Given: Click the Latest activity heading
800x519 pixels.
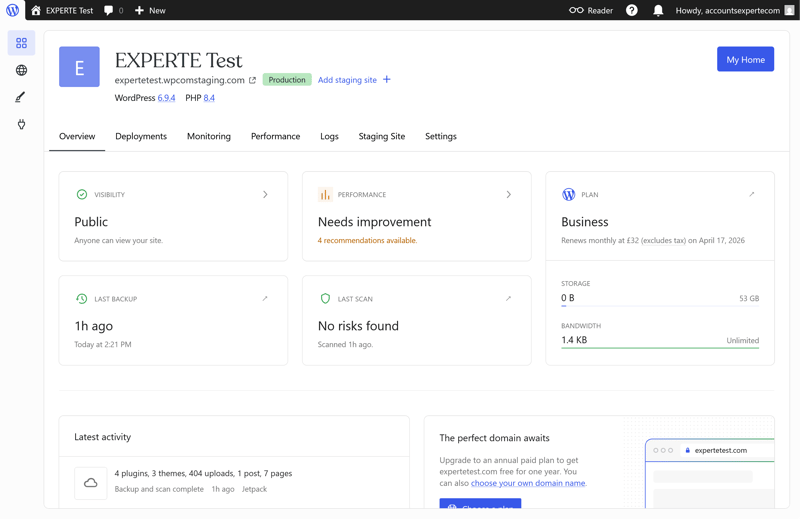Looking at the screenshot, I should pyautogui.click(x=103, y=437).
